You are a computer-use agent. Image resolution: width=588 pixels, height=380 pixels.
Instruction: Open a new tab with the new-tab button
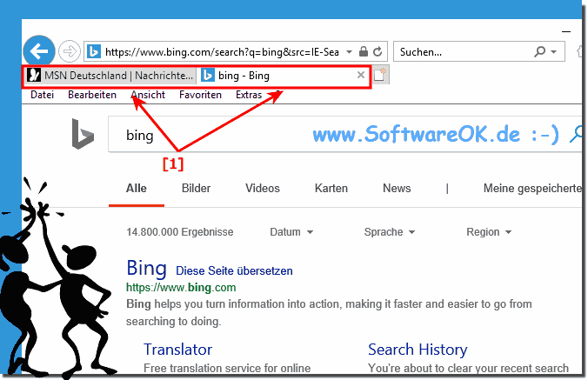tap(380, 74)
